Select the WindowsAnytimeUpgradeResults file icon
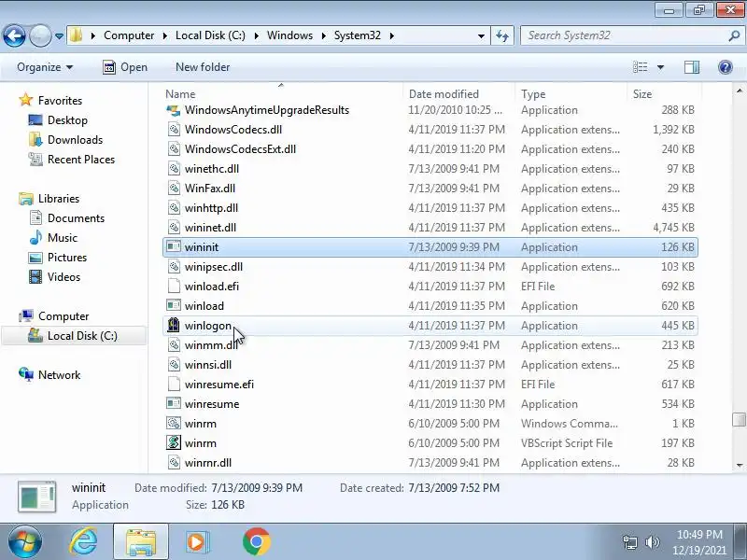The height and width of the screenshot is (560, 747). tap(174, 110)
